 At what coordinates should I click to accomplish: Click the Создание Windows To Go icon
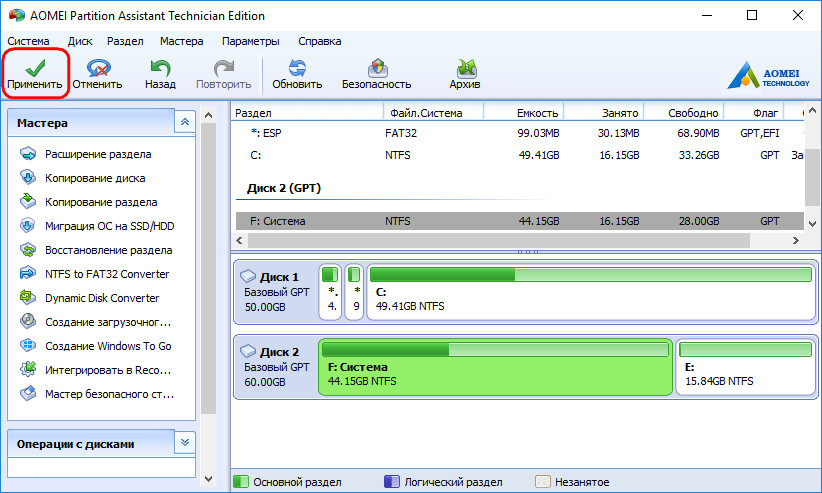point(28,345)
